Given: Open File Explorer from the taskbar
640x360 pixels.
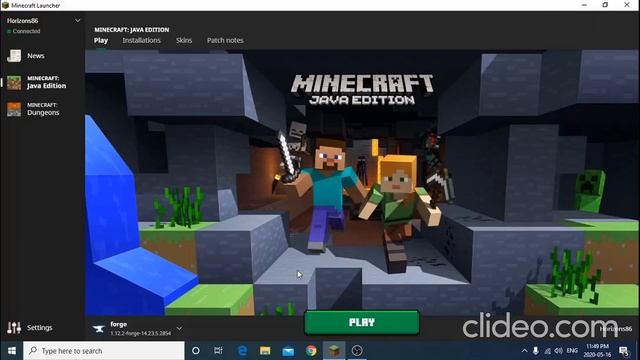Looking at the screenshot, I should (x=265, y=351).
